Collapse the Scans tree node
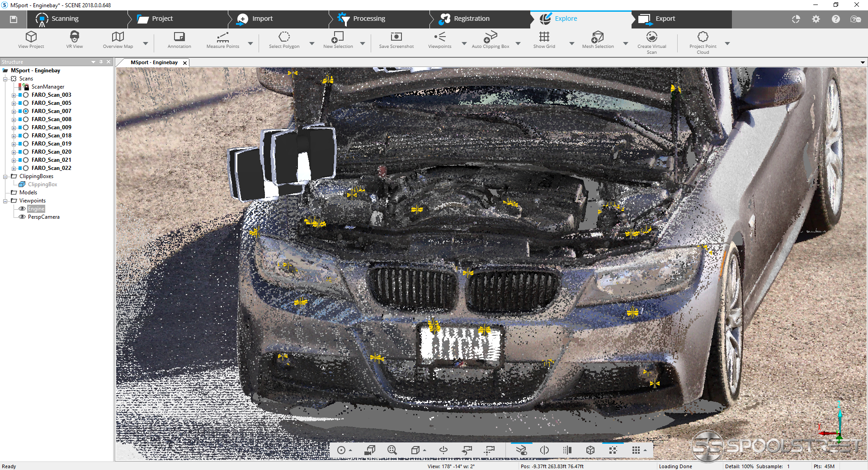The image size is (868, 470). [x=5, y=79]
